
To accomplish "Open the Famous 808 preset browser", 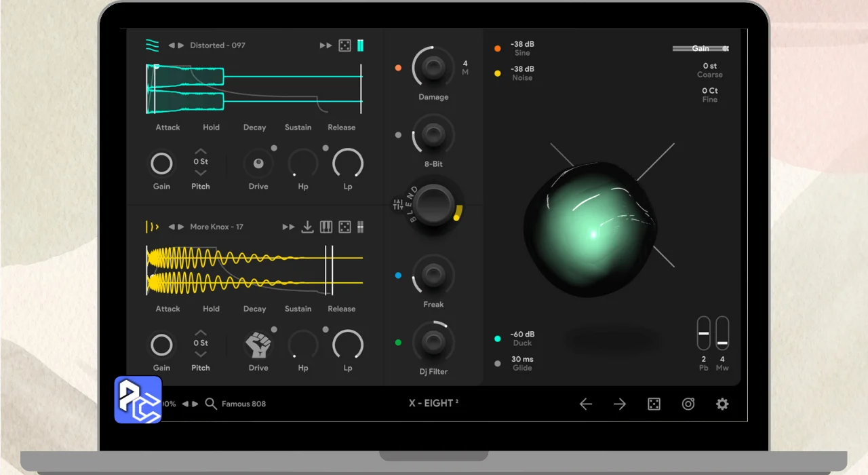I will click(x=243, y=404).
